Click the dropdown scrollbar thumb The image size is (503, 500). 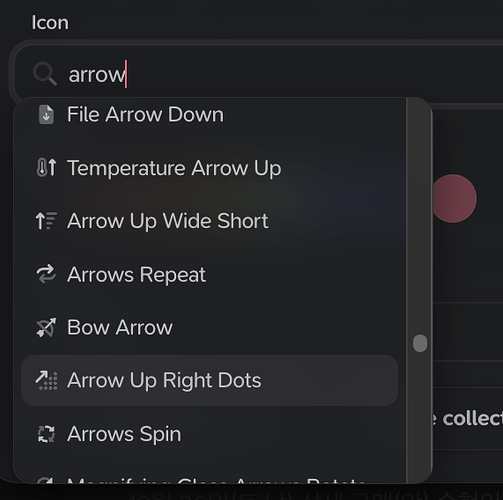(x=420, y=343)
